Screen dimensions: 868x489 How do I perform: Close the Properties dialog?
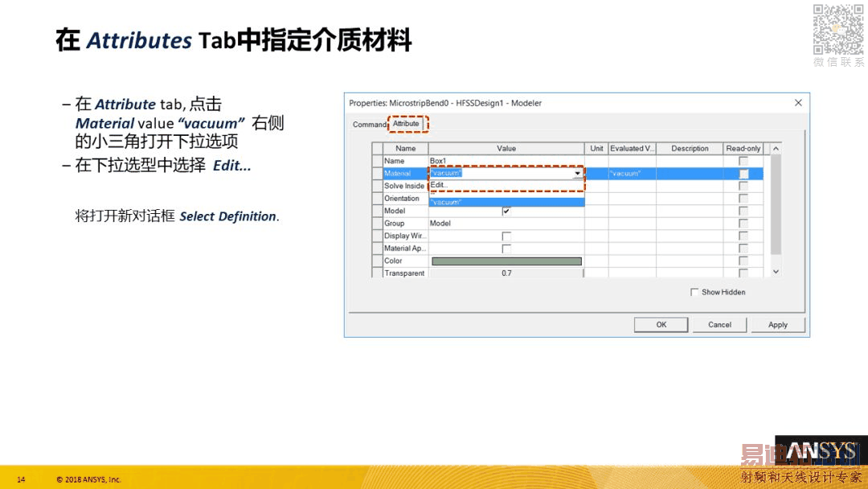tap(798, 102)
